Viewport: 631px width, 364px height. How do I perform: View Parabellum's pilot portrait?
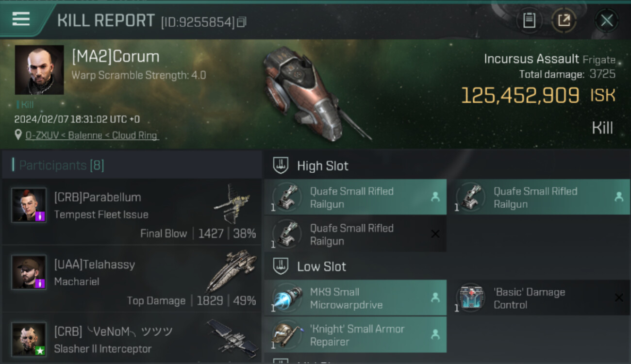tap(29, 205)
